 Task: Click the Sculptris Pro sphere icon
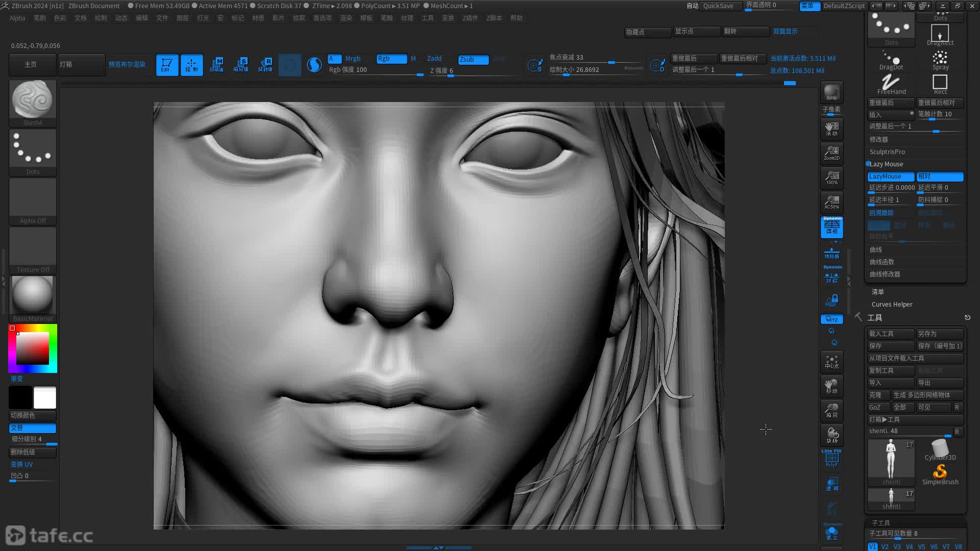(314, 65)
